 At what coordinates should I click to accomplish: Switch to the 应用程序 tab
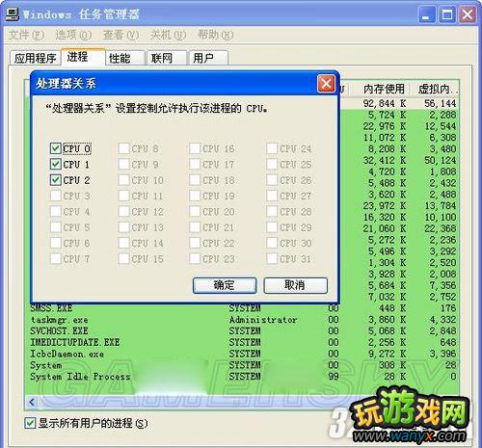tap(35, 58)
